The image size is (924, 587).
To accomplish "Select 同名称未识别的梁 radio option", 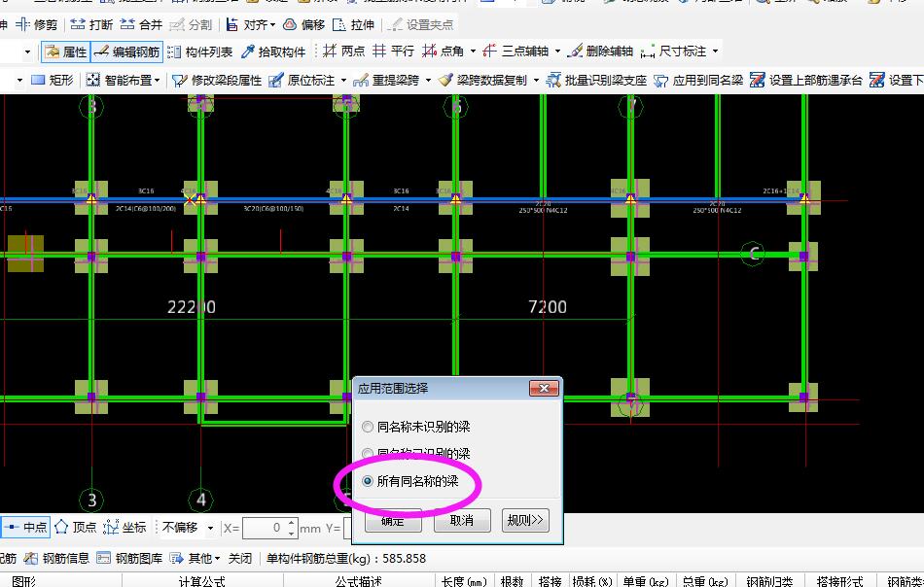I will (417, 427).
